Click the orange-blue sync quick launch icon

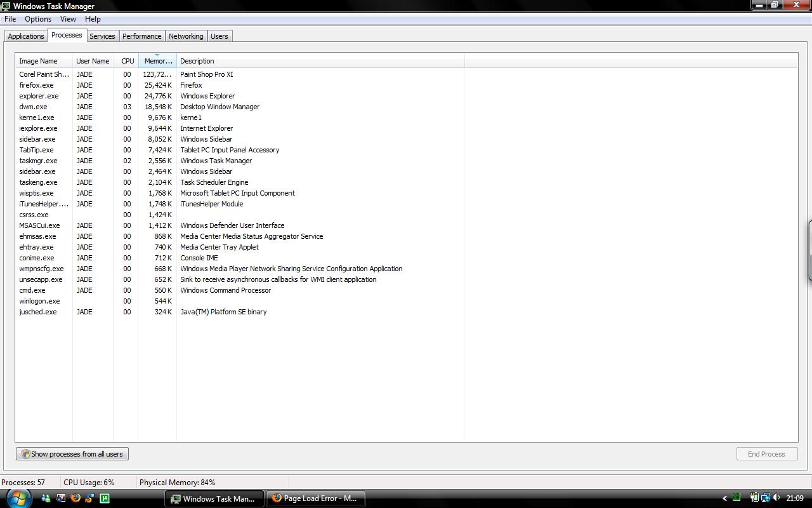click(90, 498)
